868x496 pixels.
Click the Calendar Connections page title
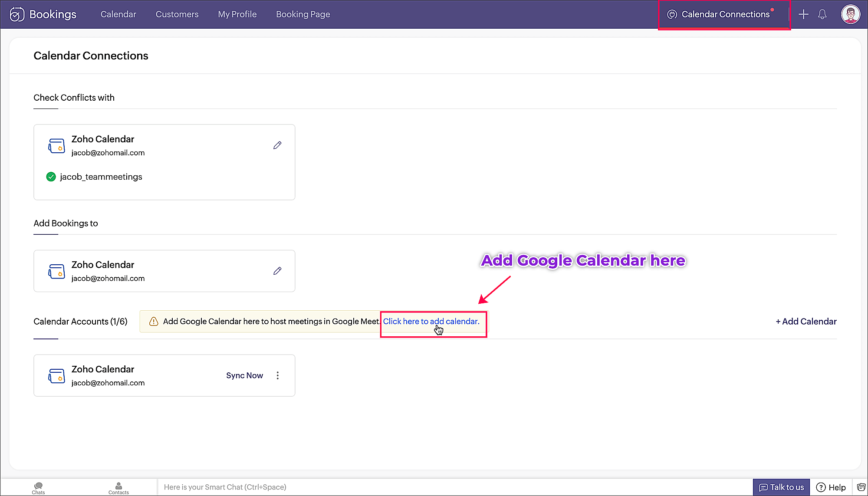[x=91, y=56]
